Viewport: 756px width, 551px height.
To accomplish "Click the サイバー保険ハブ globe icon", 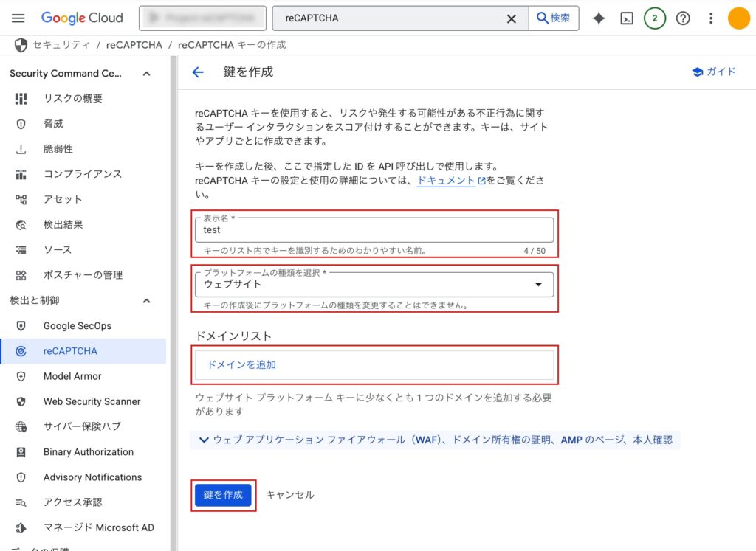I will pos(21,427).
